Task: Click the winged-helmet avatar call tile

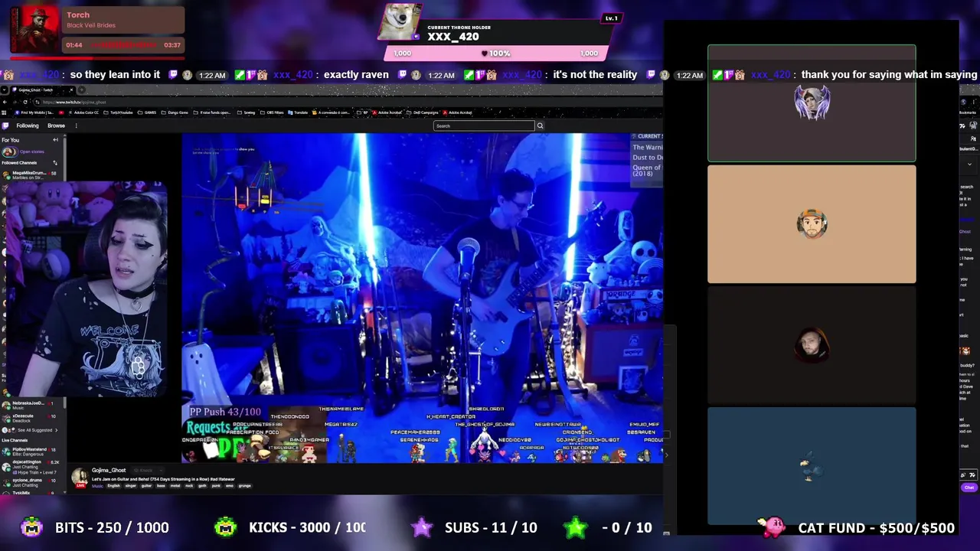Action: (812, 103)
